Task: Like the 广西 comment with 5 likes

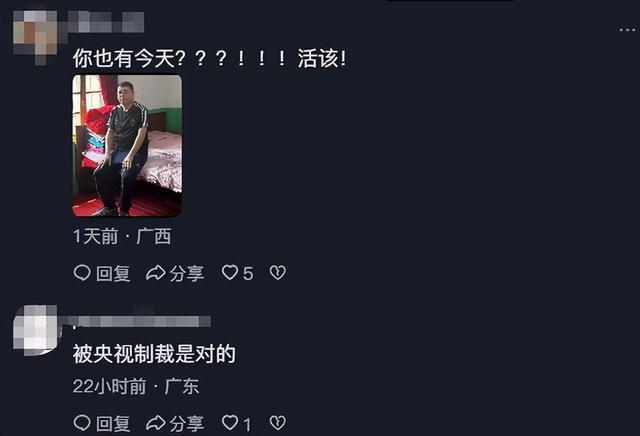Action: click(x=230, y=273)
